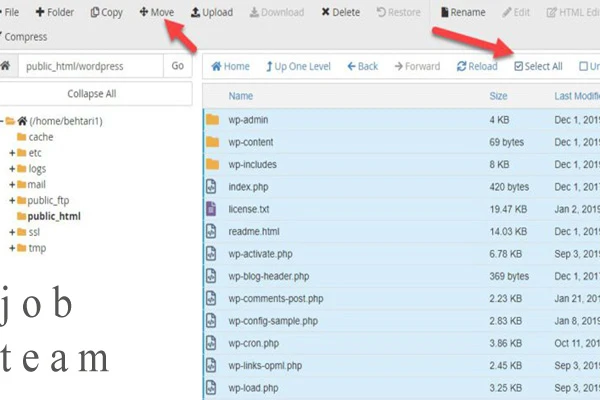This screenshot has height=400, width=600.
Task: Click the Copy toolbar button
Action: point(106,13)
